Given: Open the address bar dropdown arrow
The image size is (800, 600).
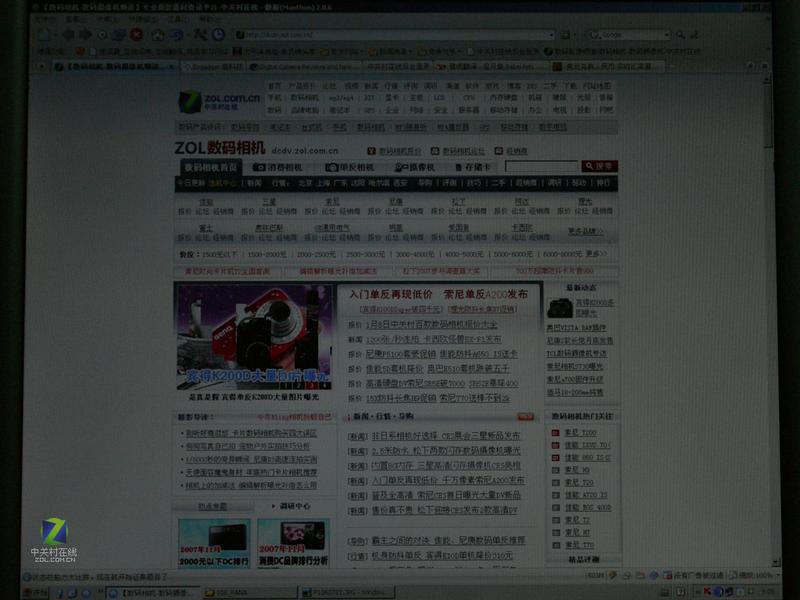Looking at the screenshot, I should (552, 35).
